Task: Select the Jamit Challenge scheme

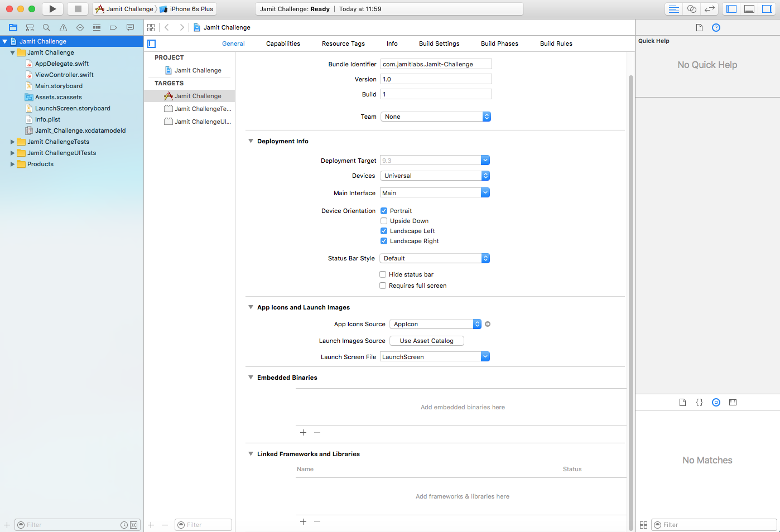Action: [x=124, y=9]
